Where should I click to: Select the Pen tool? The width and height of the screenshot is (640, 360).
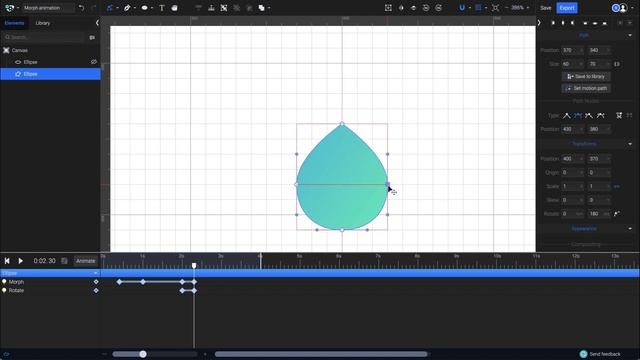coord(127,8)
